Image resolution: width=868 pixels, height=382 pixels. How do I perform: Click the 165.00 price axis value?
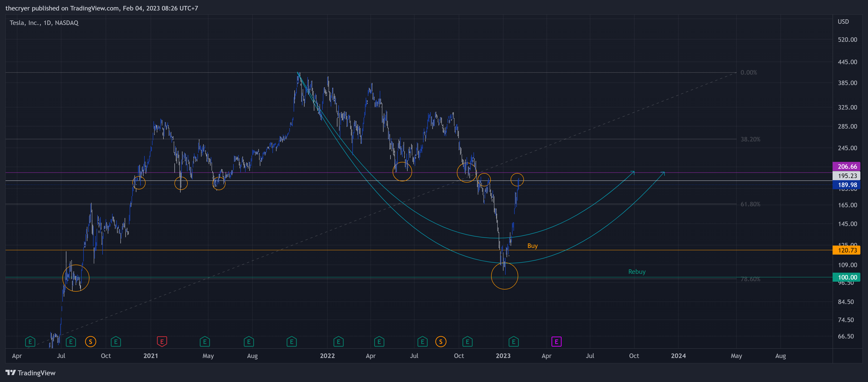coord(848,205)
